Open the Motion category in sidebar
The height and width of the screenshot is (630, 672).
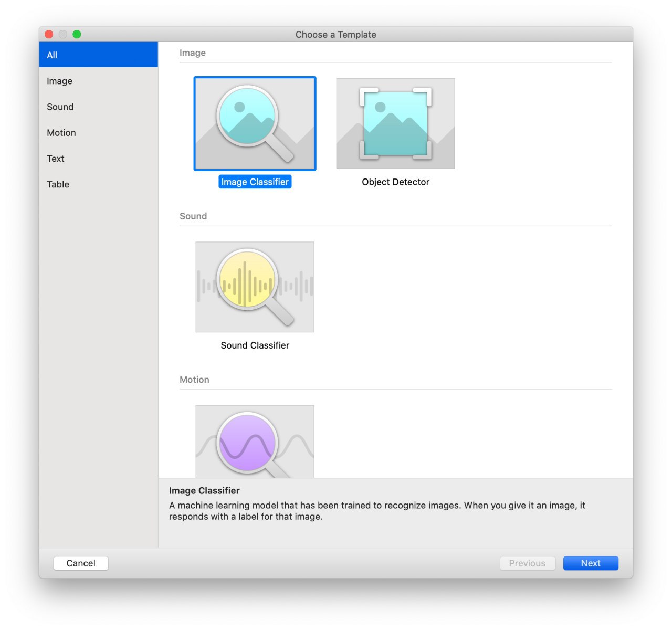point(99,132)
